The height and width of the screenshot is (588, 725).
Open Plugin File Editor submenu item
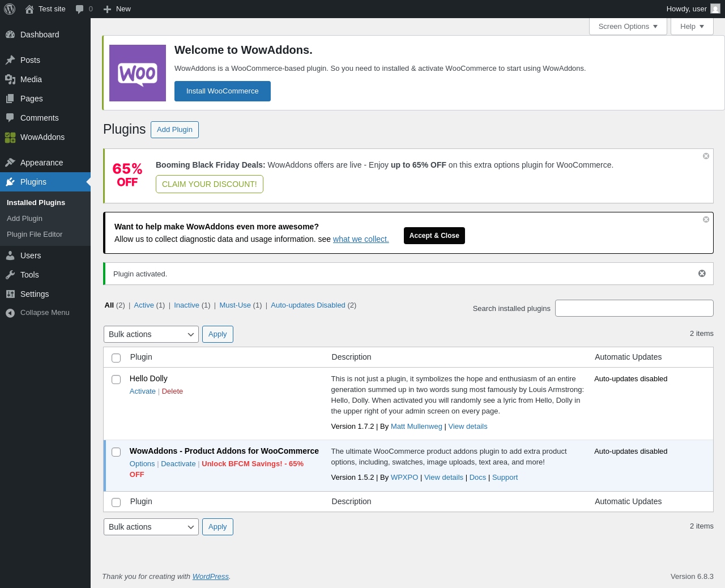pyautogui.click(x=35, y=234)
